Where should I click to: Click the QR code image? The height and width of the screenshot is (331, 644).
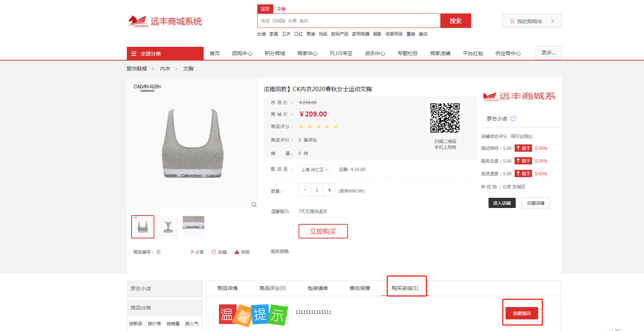[x=445, y=118]
